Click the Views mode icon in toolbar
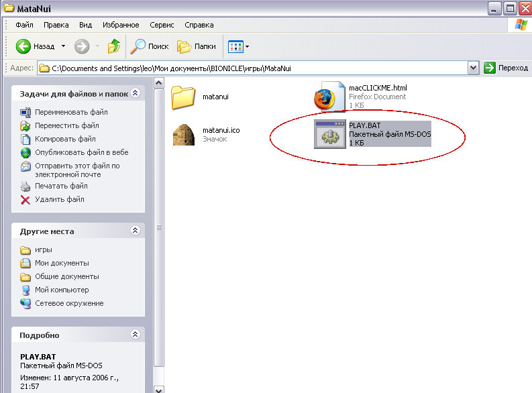532x393 pixels. point(235,46)
